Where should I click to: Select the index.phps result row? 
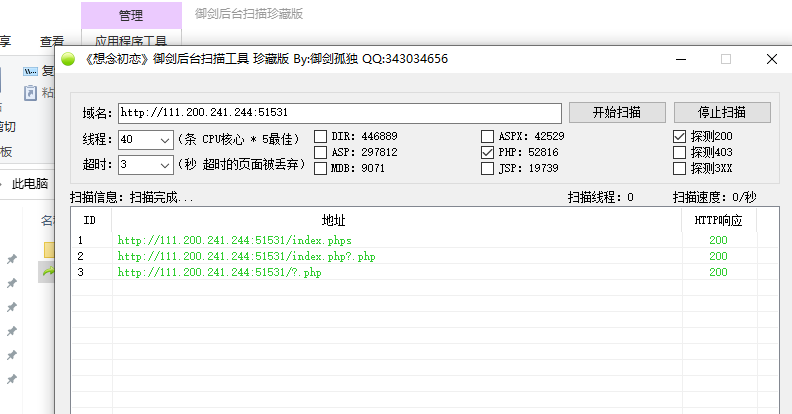coord(234,241)
